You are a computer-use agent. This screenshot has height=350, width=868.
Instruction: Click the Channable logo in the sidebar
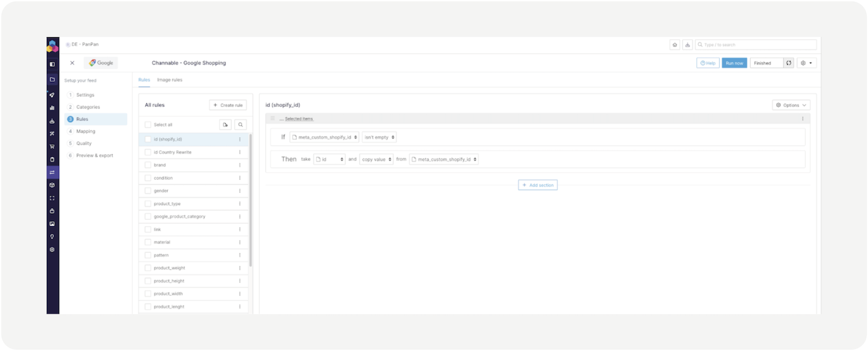click(x=53, y=46)
